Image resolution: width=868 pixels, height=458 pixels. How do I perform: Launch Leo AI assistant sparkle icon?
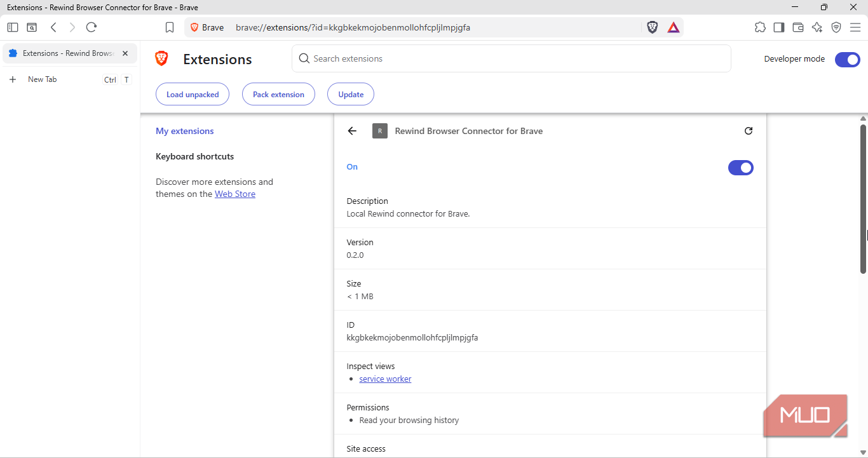(817, 27)
